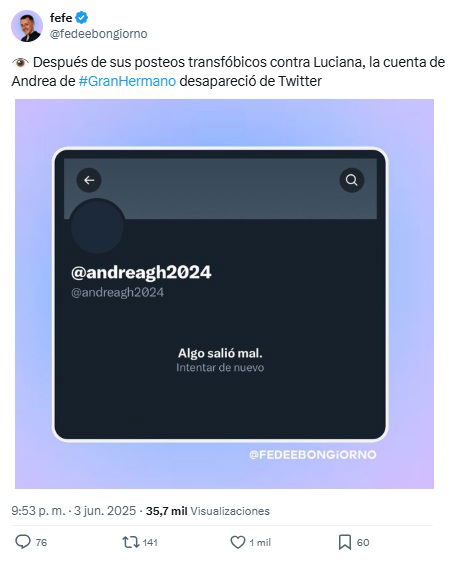Click Intentar de nuevo in the image
461x563 pixels.
click(220, 368)
